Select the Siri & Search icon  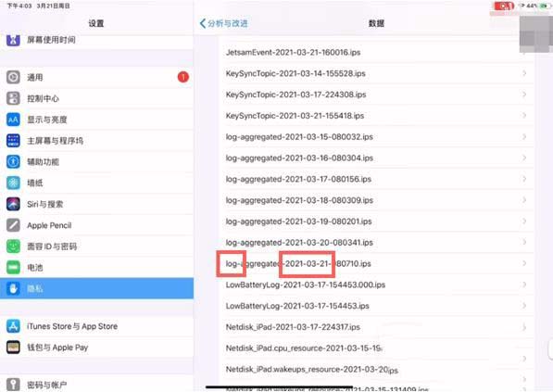13,204
